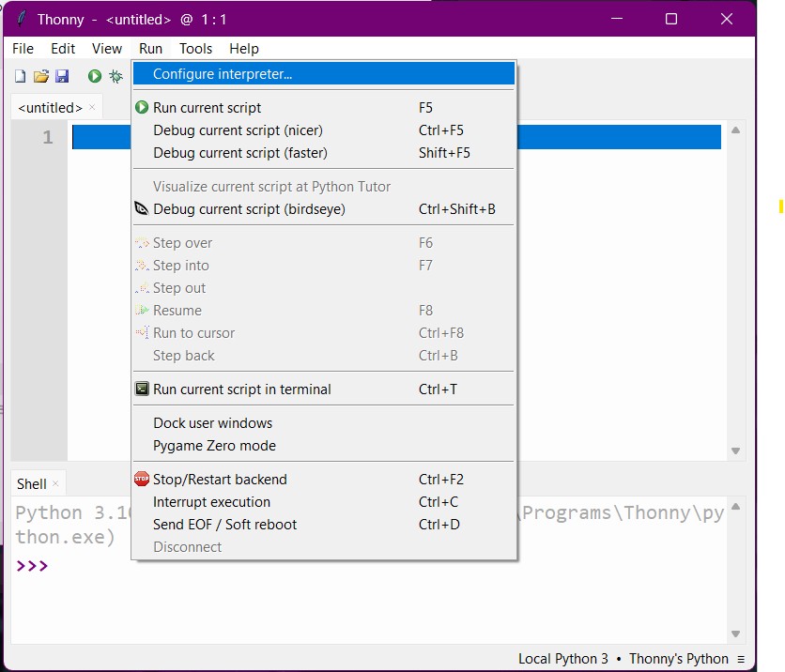The image size is (785, 672).
Task: Choose Send EOF / Soft reboot
Action: point(324,524)
